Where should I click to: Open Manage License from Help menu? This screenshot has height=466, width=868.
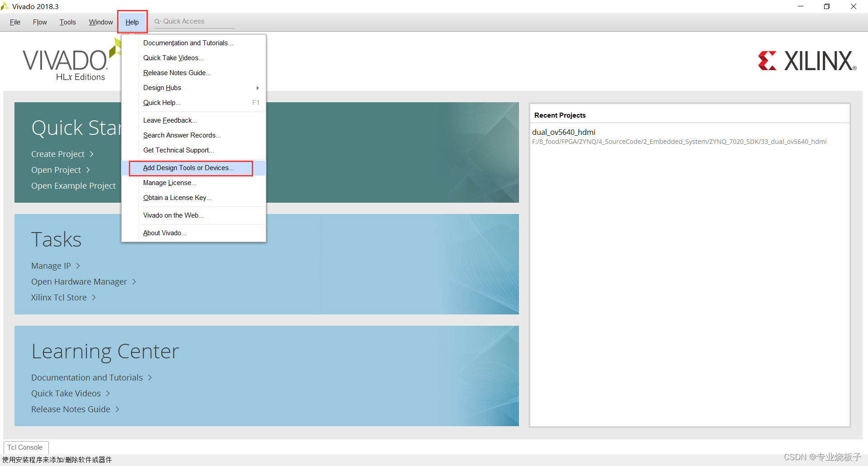193,183
